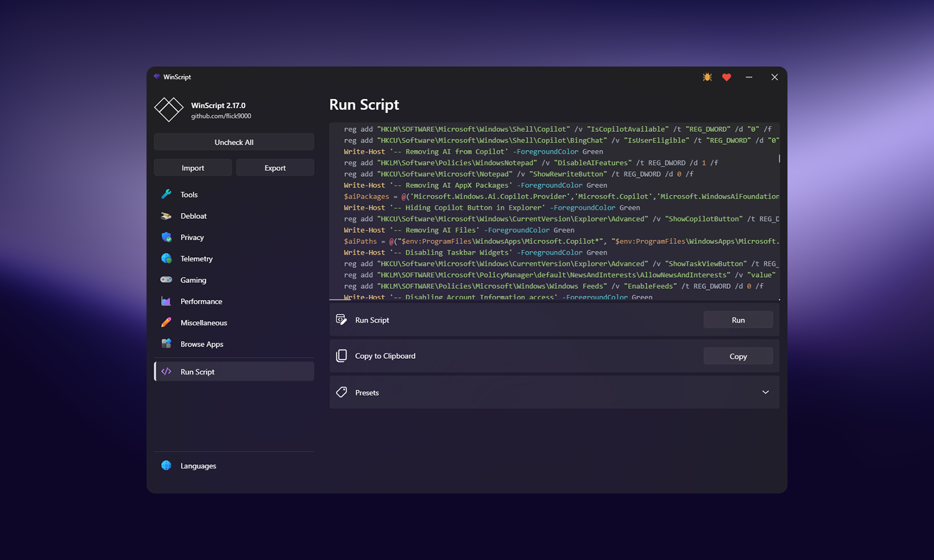Click the Gaming controller icon

point(166,280)
